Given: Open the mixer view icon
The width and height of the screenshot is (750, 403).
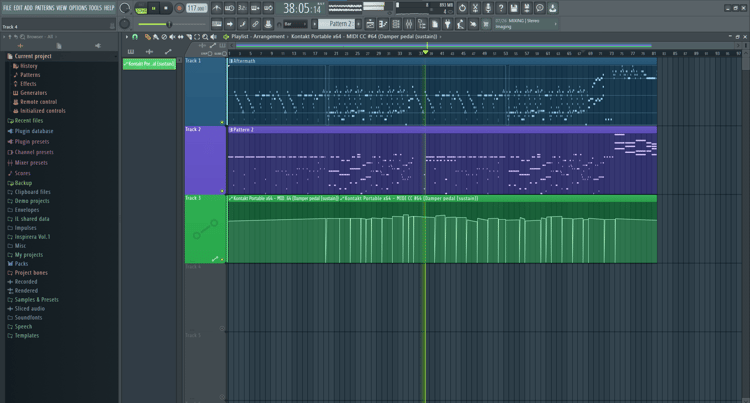Looking at the screenshot, I should [409, 24].
